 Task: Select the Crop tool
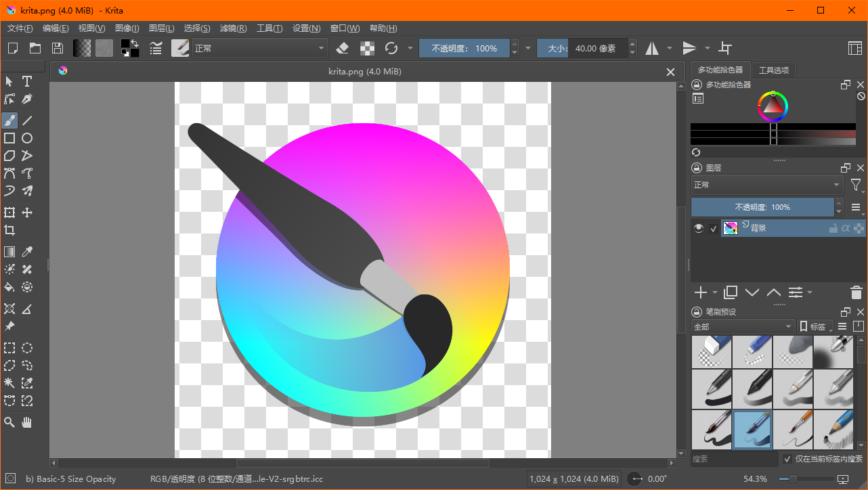pyautogui.click(x=9, y=230)
